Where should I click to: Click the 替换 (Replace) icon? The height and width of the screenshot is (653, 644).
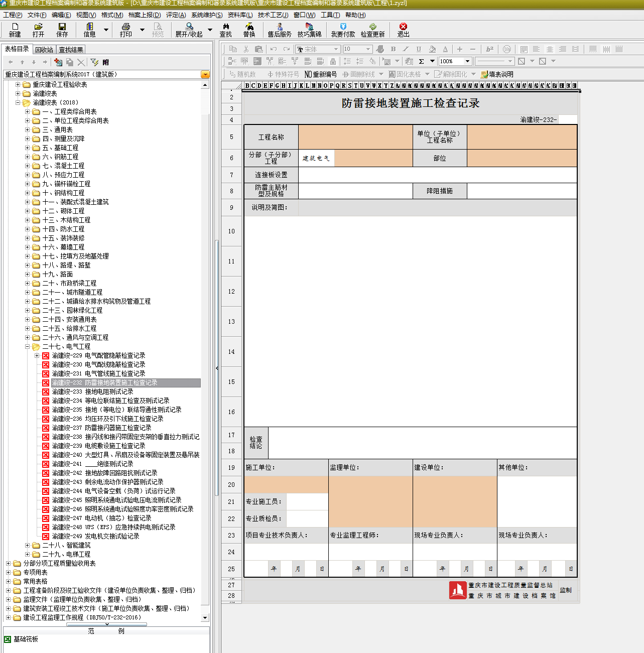(x=249, y=30)
